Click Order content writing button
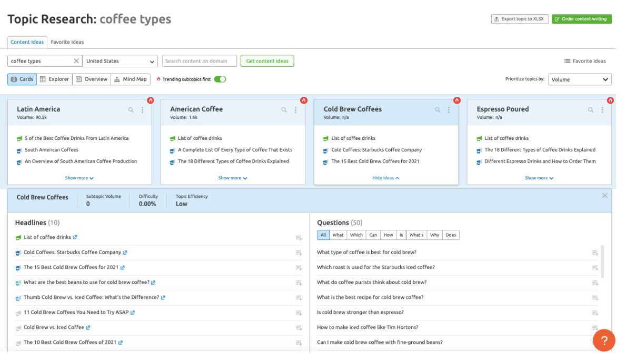625x364 pixels. click(x=581, y=19)
